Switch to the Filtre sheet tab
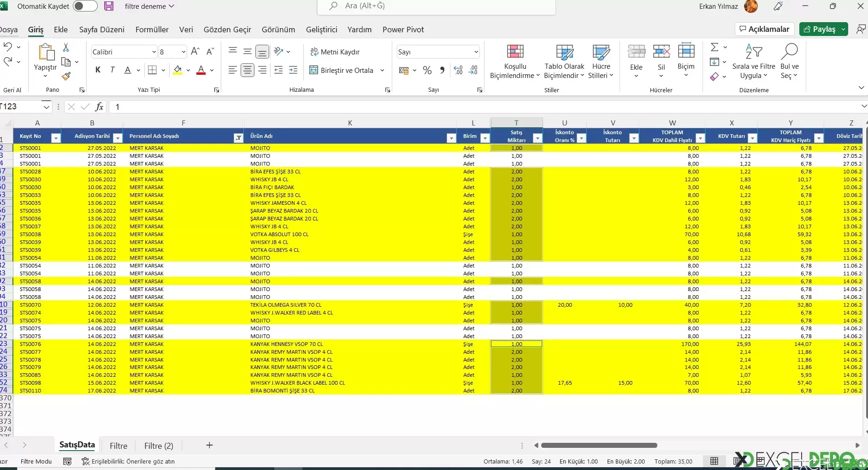Screen dimensions: 868x470 [x=118, y=446]
